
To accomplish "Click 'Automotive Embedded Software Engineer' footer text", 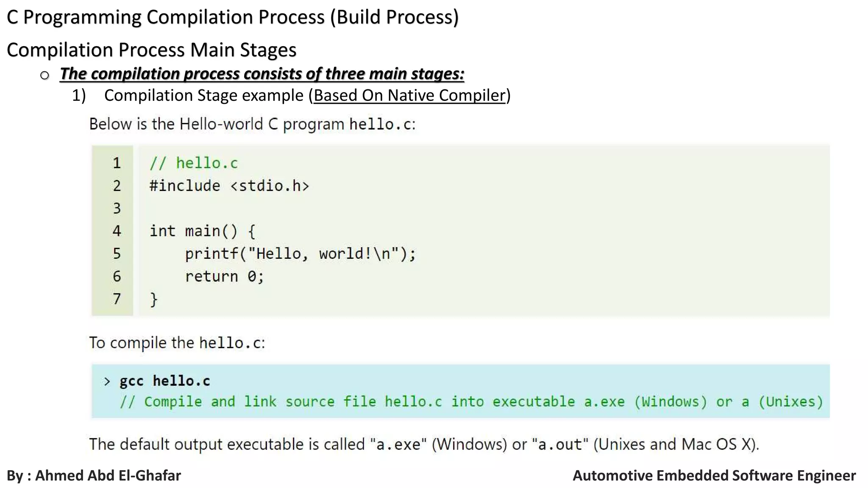I will (x=714, y=475).
